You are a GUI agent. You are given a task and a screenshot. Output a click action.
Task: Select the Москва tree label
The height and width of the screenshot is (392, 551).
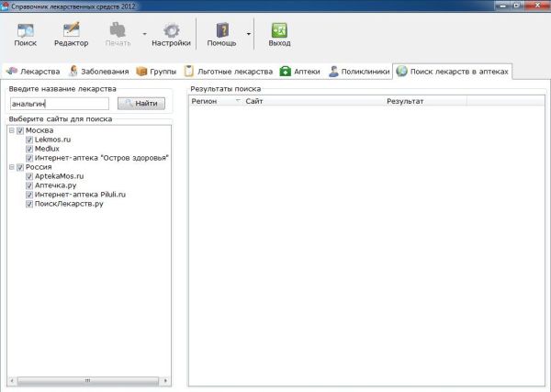point(39,130)
